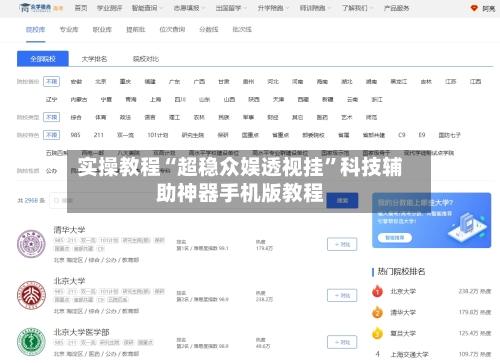Switch to the 批次线 tab
The image size is (500, 363).
[x=242, y=30]
